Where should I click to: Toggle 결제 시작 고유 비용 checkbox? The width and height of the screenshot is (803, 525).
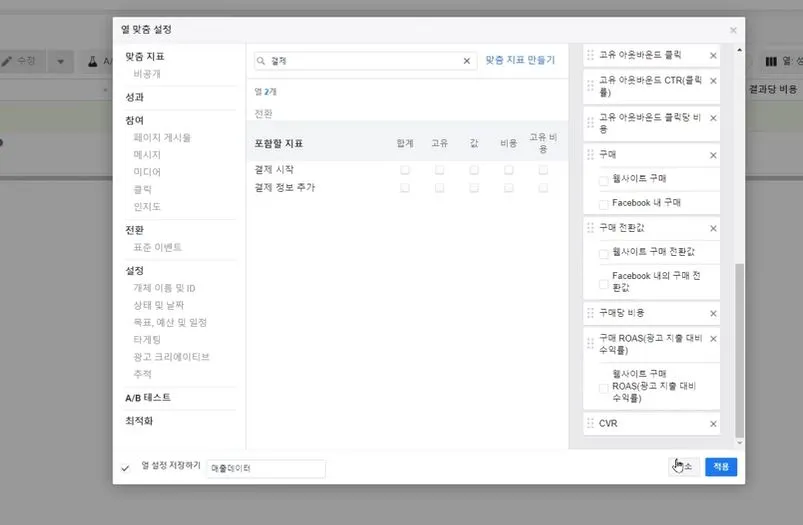pyautogui.click(x=543, y=170)
